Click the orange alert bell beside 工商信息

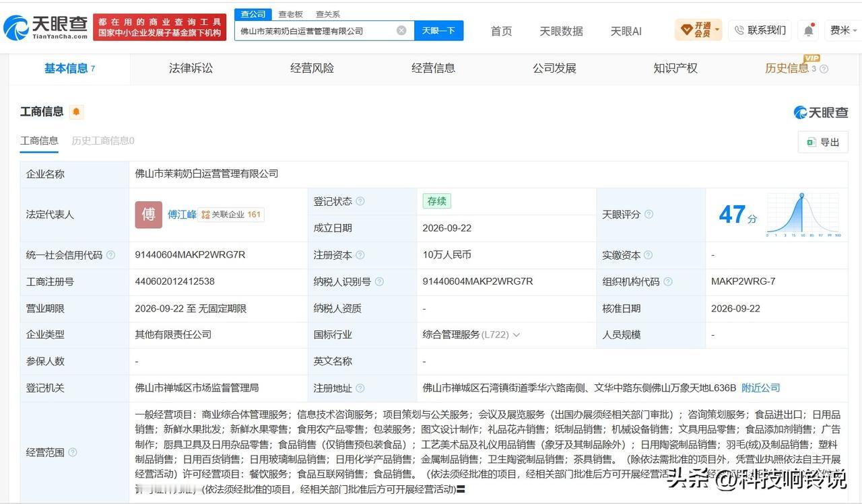[x=76, y=112]
